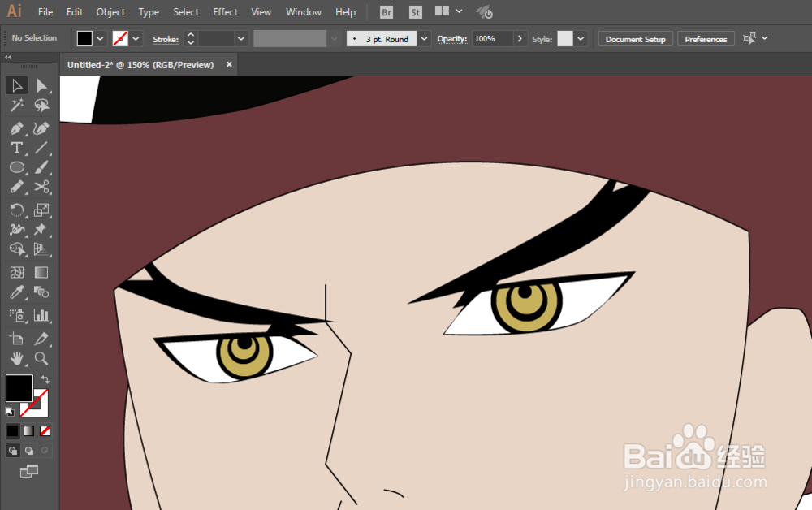Enable Draw Inside mode
This screenshot has width=812, height=510.
pyautogui.click(x=45, y=451)
